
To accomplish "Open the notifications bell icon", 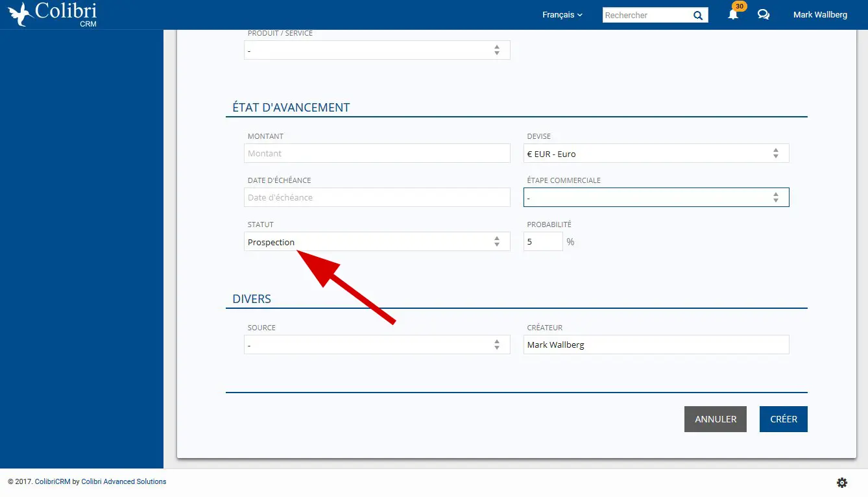I will click(733, 15).
